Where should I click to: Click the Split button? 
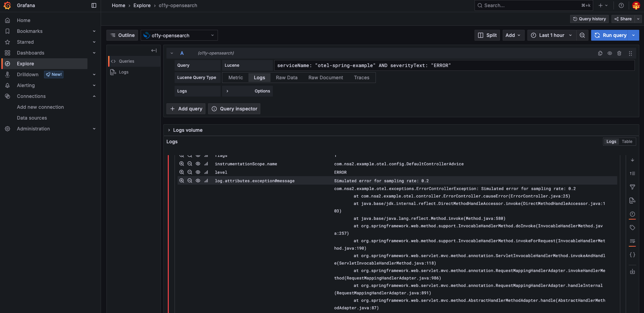tap(487, 35)
